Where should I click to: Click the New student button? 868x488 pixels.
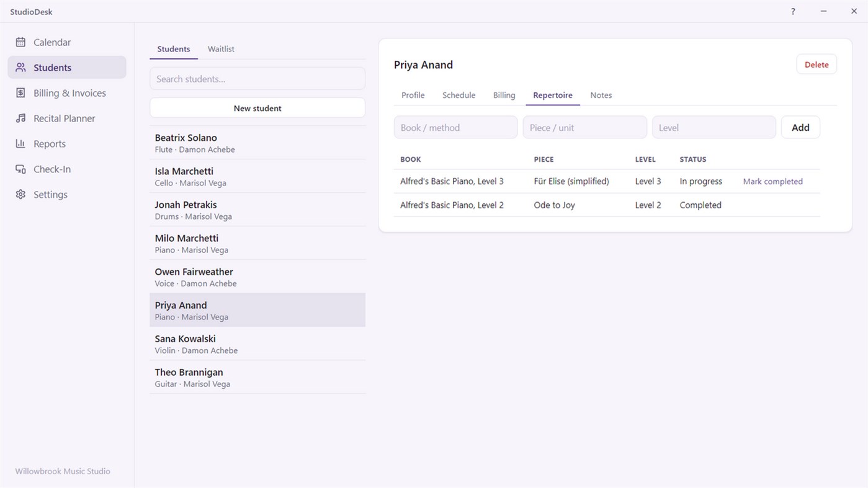(257, 108)
